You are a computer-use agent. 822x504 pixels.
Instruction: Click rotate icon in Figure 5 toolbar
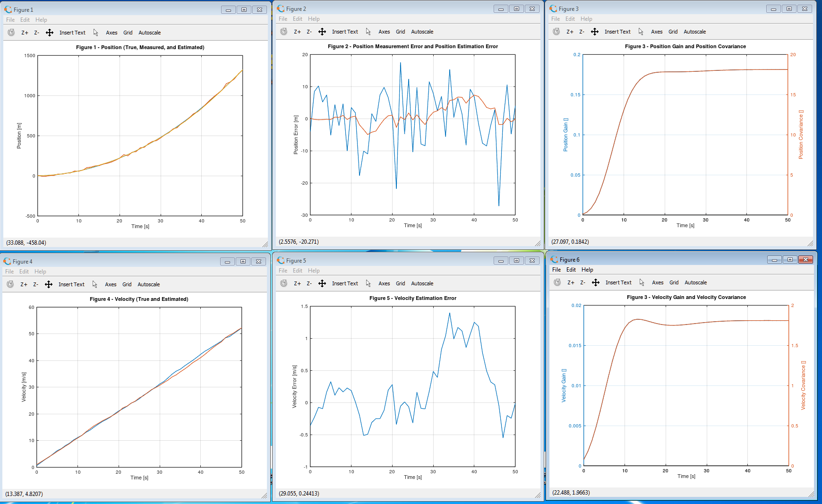click(x=284, y=283)
